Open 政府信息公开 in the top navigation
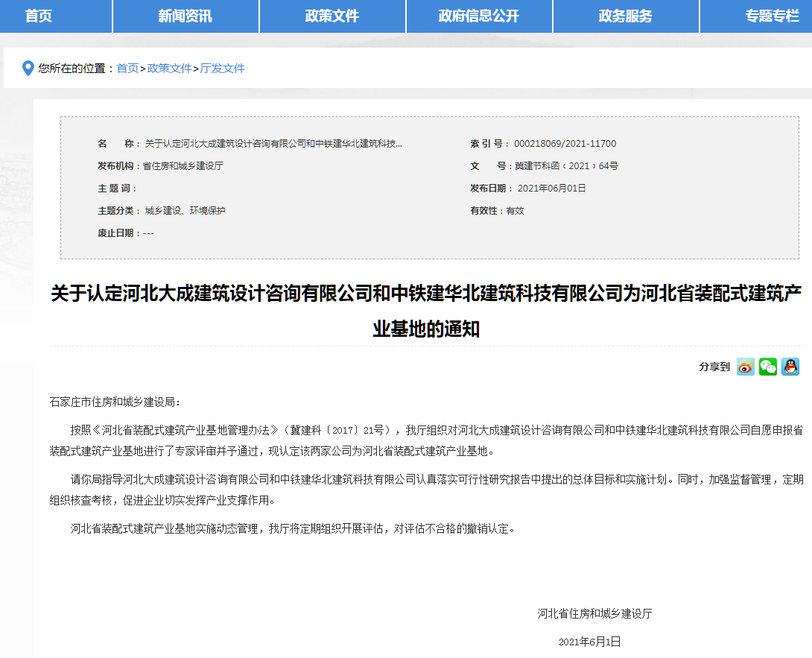The width and height of the screenshot is (812, 658). (x=479, y=16)
